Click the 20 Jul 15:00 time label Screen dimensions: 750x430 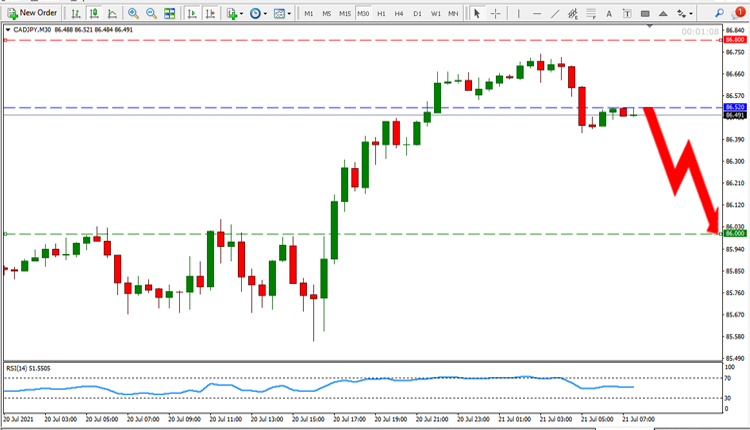tap(308, 419)
